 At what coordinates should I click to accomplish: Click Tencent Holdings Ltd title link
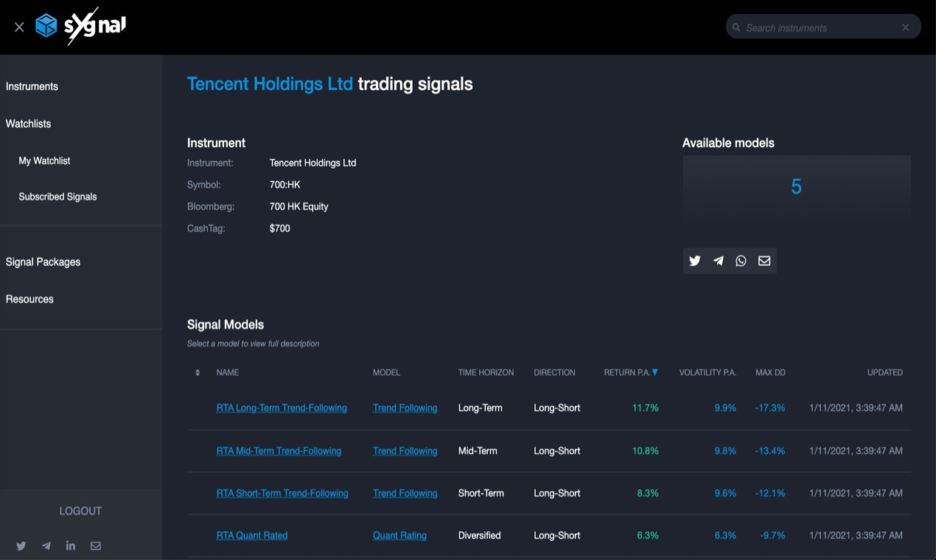(x=270, y=84)
